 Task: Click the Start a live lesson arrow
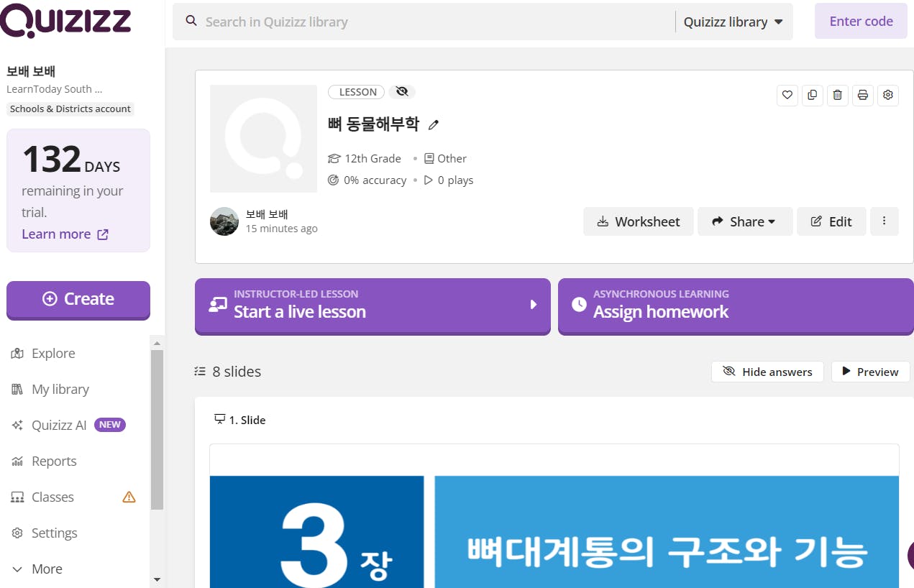coord(534,305)
